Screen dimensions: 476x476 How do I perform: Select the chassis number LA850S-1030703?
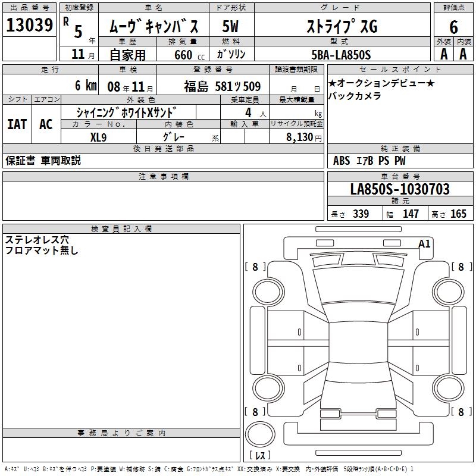(x=399, y=190)
